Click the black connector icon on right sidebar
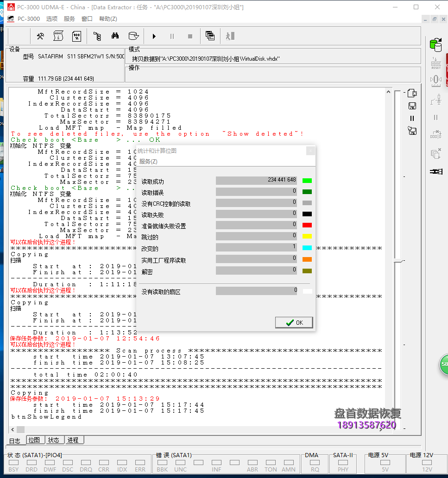The height and width of the screenshot is (478, 448). (x=435, y=171)
